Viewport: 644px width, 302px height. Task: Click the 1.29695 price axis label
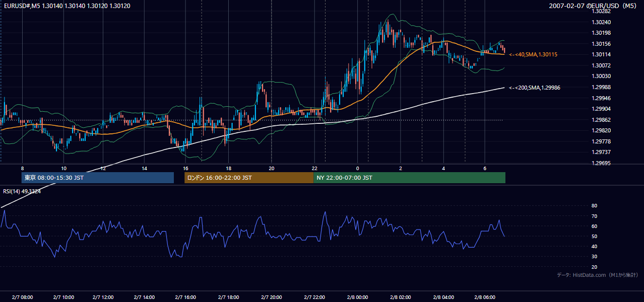(x=601, y=163)
